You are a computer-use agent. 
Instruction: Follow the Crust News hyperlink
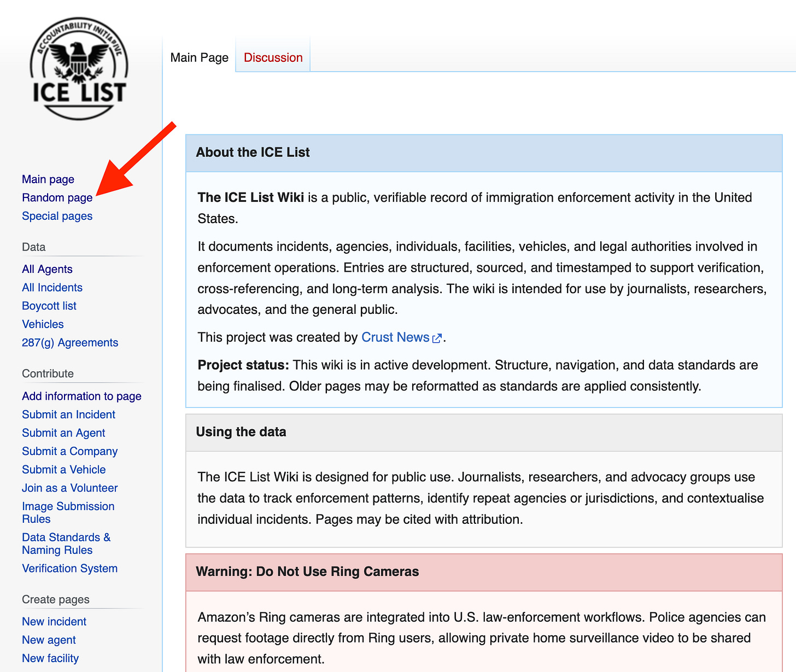[x=395, y=337]
